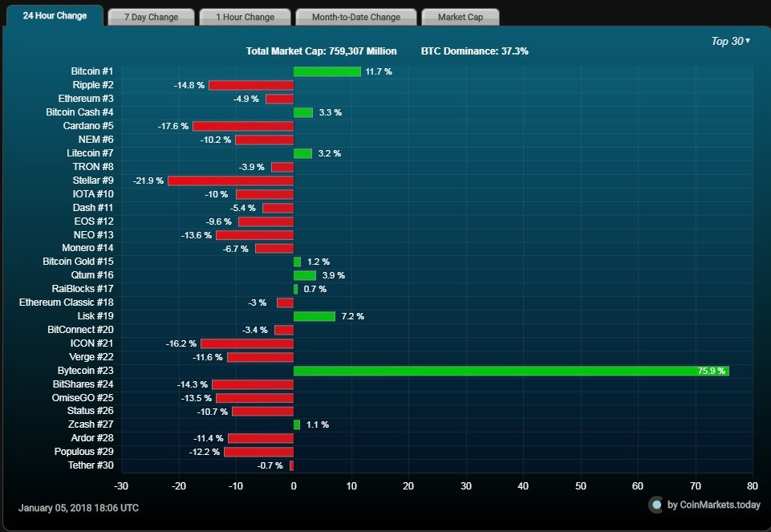The width and height of the screenshot is (771, 532).
Task: Click the NEO -13.6 % red bar
Action: [254, 235]
